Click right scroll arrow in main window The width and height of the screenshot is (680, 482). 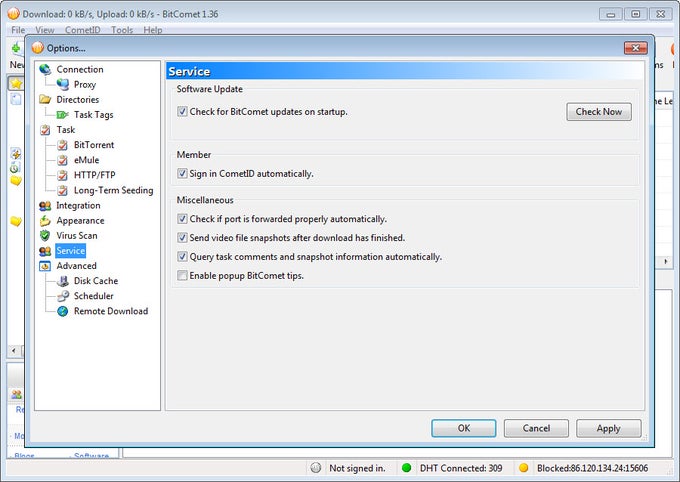(665, 261)
